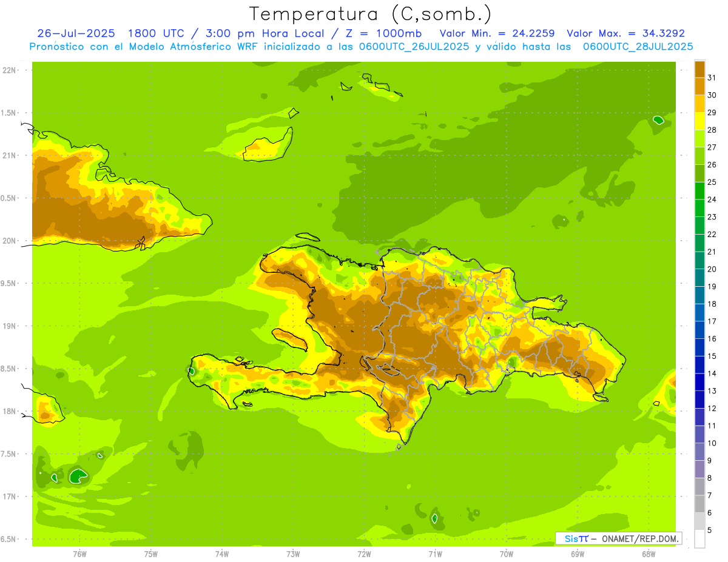The height and width of the screenshot is (562, 728).
Task: Click legend value "27"
Action: (x=712, y=147)
